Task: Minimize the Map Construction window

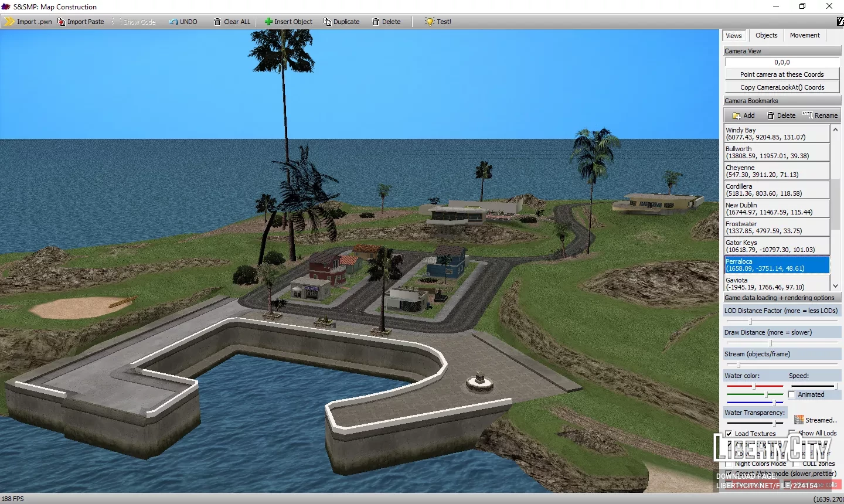Action: (776, 6)
